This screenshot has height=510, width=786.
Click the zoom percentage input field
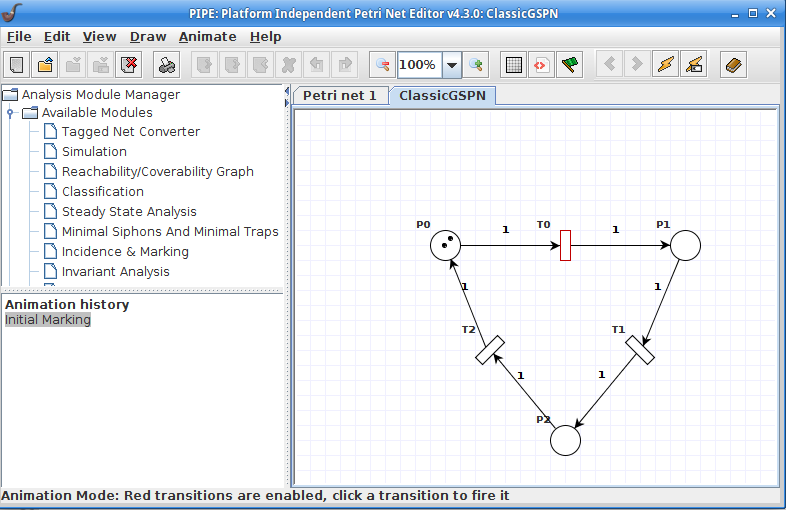[418, 65]
